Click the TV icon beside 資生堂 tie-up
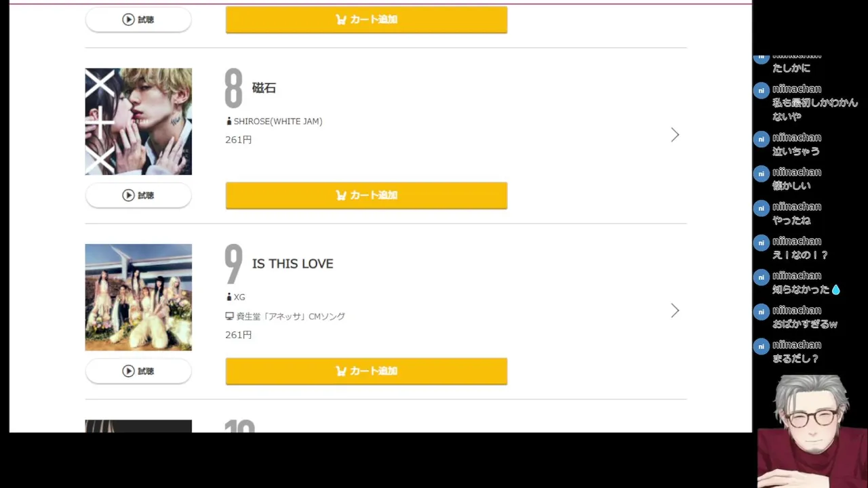This screenshot has width=868, height=488. 229,317
